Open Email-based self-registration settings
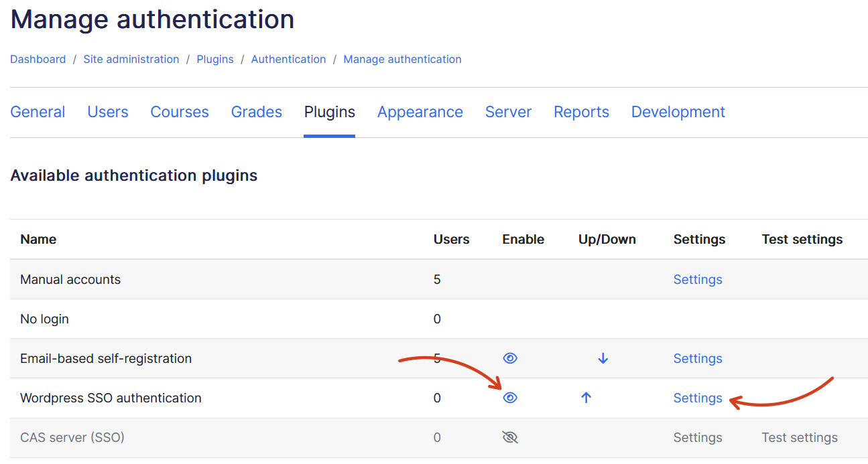 tap(697, 358)
